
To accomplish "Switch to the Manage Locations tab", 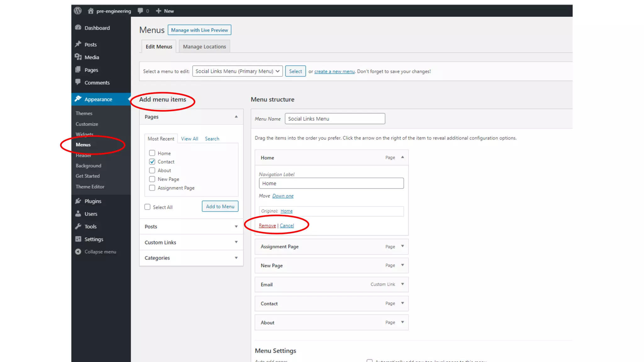I will coord(204,47).
